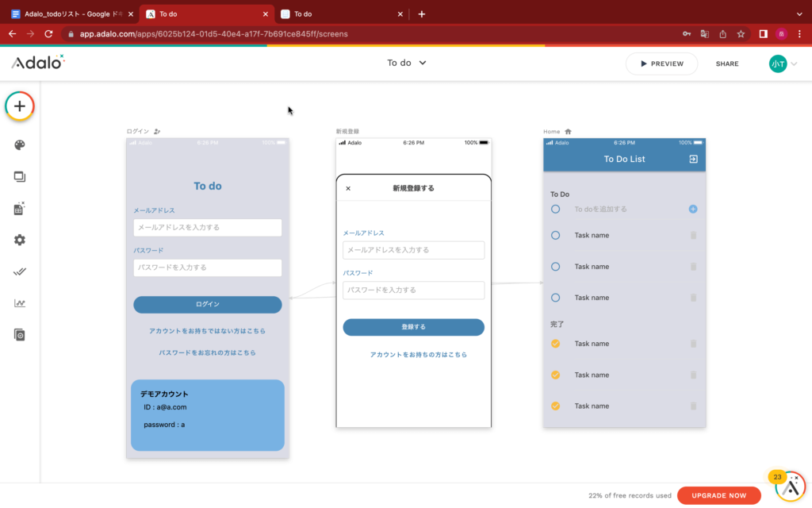Open the Branding palette icon

(x=20, y=145)
